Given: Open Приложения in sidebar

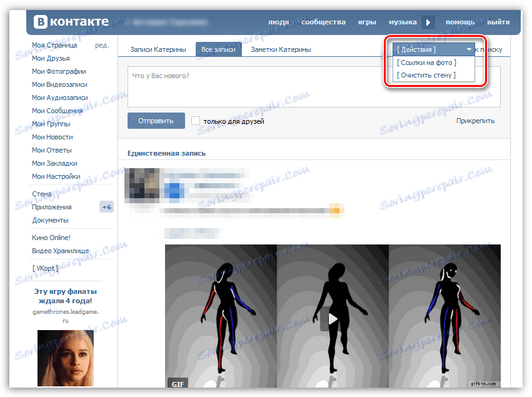Looking at the screenshot, I should pyautogui.click(x=52, y=207).
